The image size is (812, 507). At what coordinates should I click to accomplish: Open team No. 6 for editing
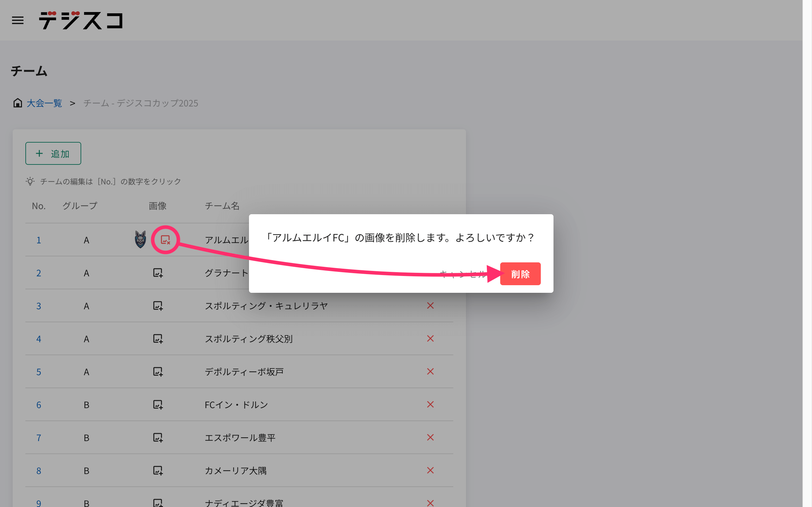coord(39,405)
